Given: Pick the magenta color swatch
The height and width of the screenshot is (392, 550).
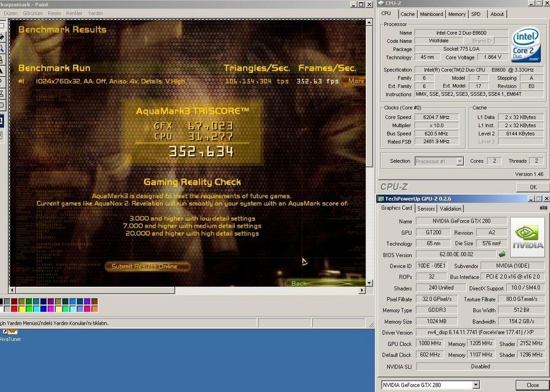Looking at the screenshot, I should 51,309.
